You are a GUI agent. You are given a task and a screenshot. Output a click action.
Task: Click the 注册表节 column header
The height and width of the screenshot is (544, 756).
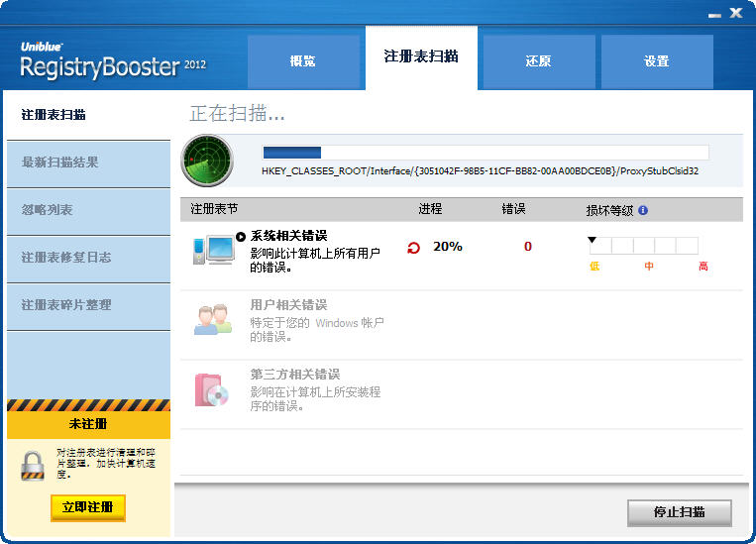(214, 209)
